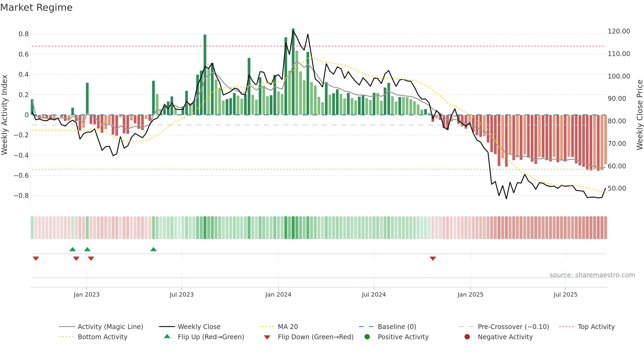The width and height of the screenshot is (644, 362).
Task: Click the 50.00 price axis tick
Action: (x=617, y=189)
